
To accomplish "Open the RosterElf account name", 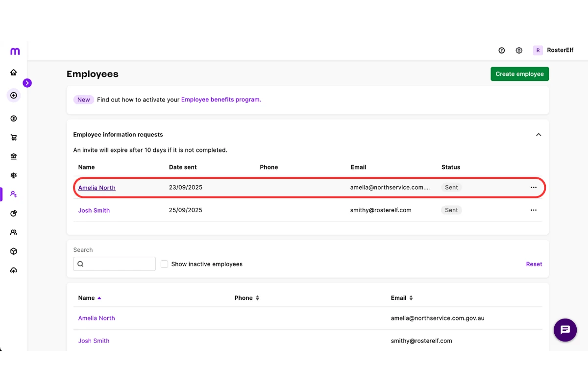I will tap(560, 50).
